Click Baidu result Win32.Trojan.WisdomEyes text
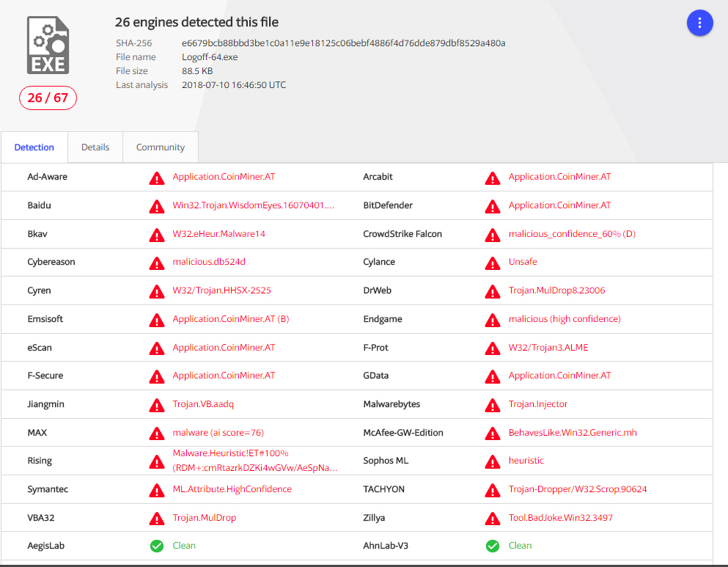The image size is (728, 567). point(254,205)
